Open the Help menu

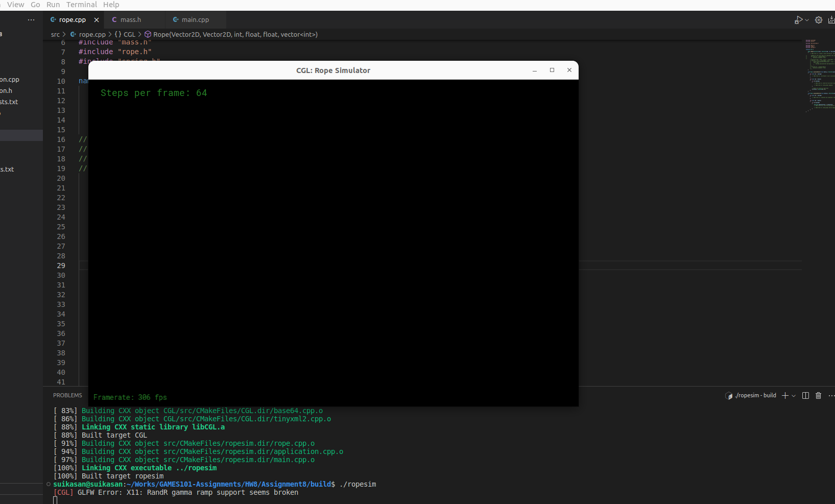pyautogui.click(x=111, y=5)
